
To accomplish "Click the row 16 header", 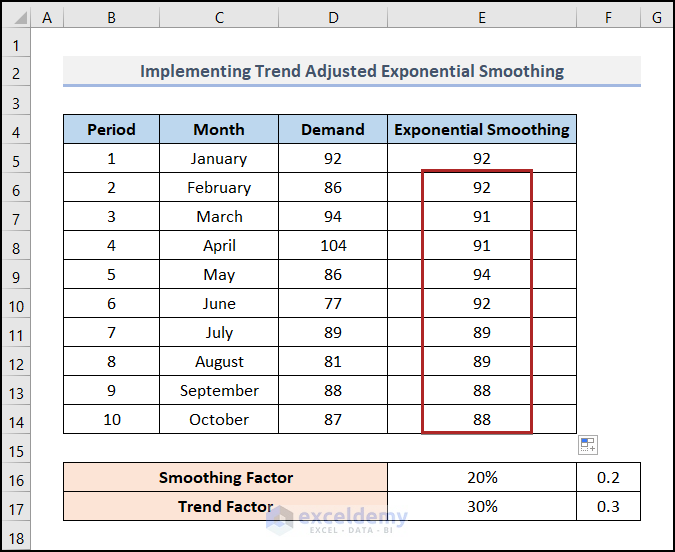I will point(16,478).
